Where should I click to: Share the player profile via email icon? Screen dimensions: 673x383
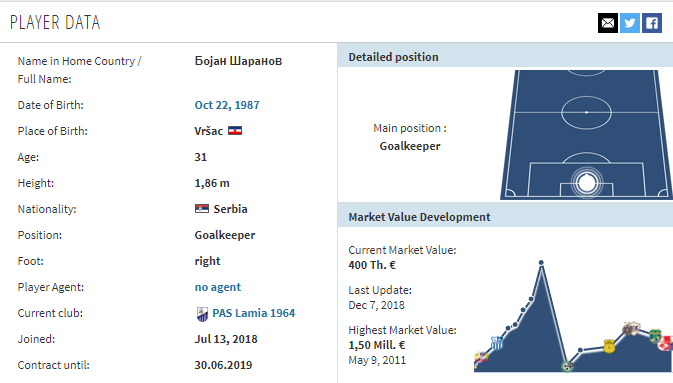click(608, 23)
